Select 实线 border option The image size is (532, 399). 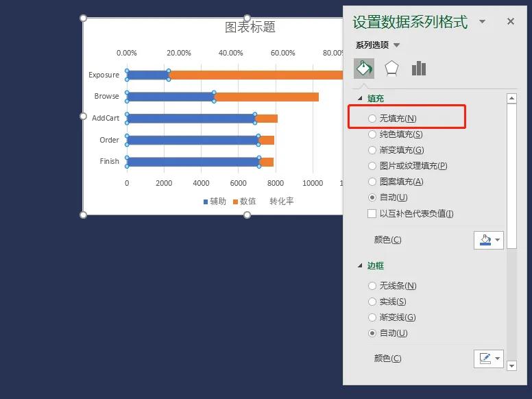point(372,302)
